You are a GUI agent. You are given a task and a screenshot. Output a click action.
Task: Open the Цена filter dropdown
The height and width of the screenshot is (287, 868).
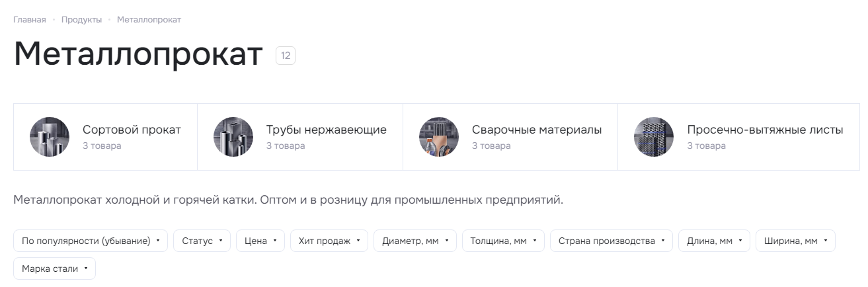(260, 241)
